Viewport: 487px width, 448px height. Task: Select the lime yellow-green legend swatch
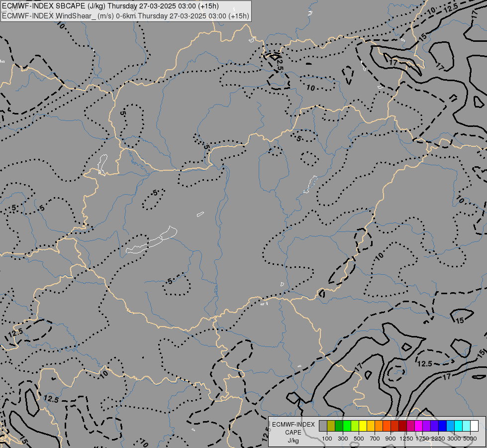(355, 426)
